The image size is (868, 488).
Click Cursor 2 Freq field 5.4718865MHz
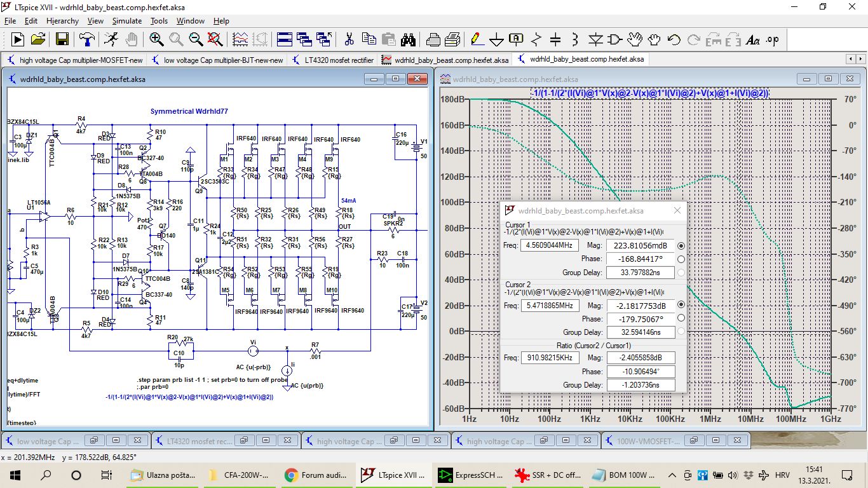(x=549, y=306)
